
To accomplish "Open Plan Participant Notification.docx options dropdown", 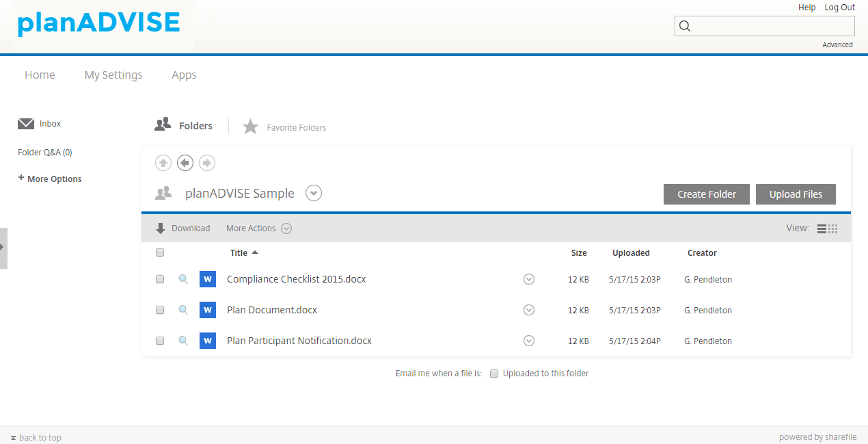I will click(529, 341).
